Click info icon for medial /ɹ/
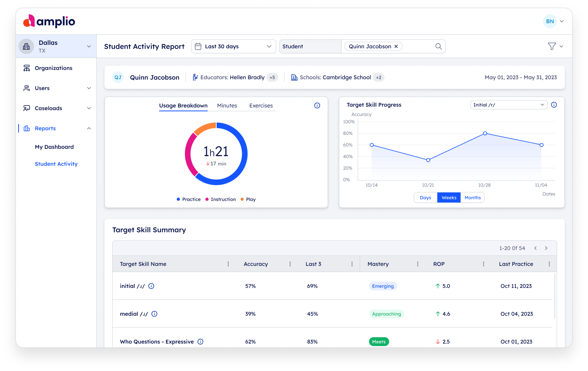This screenshot has width=588, height=371. click(x=154, y=314)
